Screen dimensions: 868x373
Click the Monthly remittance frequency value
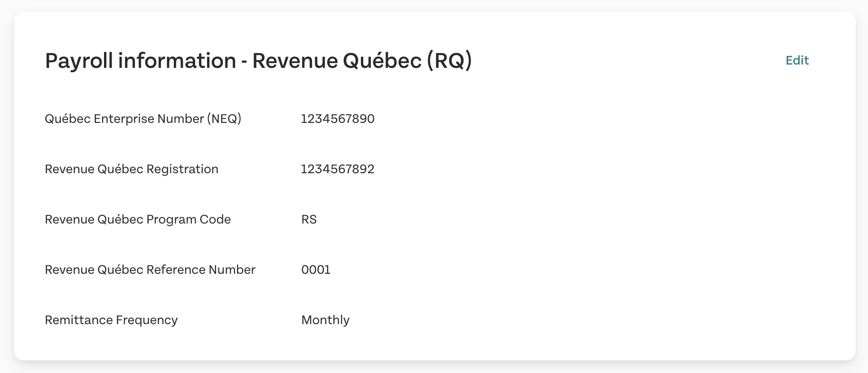(x=325, y=320)
